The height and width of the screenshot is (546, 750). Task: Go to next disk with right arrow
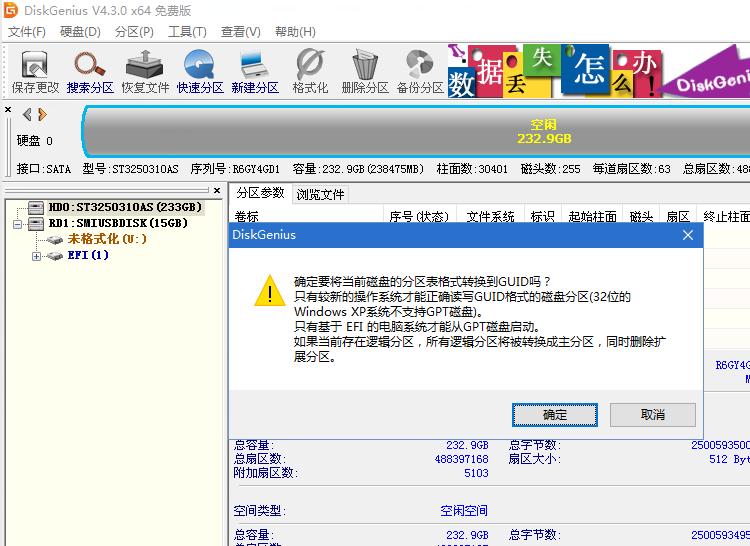42,114
